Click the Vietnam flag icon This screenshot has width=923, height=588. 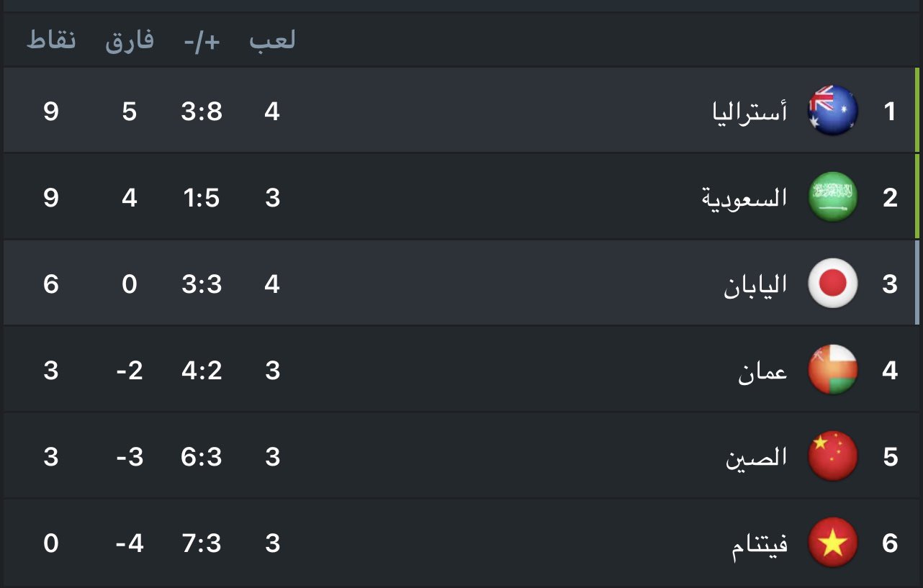coord(833,543)
